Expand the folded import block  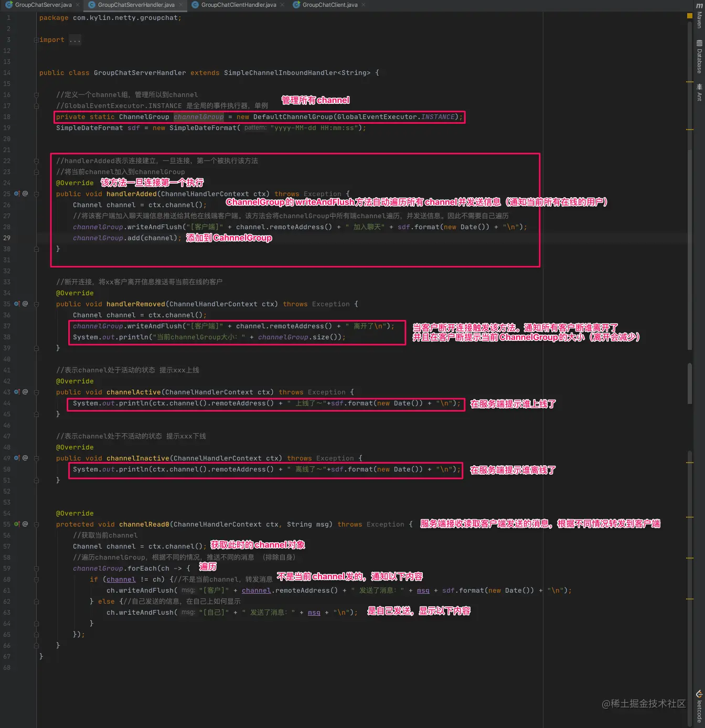pyautogui.click(x=36, y=40)
